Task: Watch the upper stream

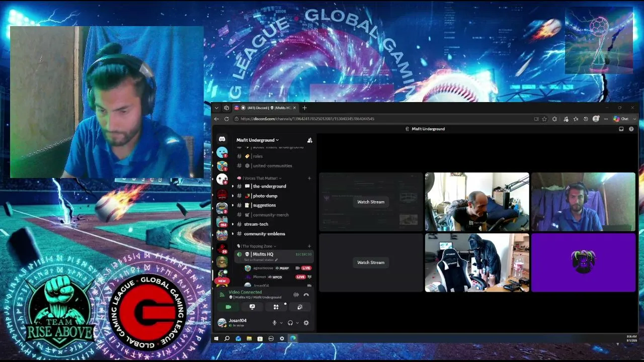Action: 371,202
